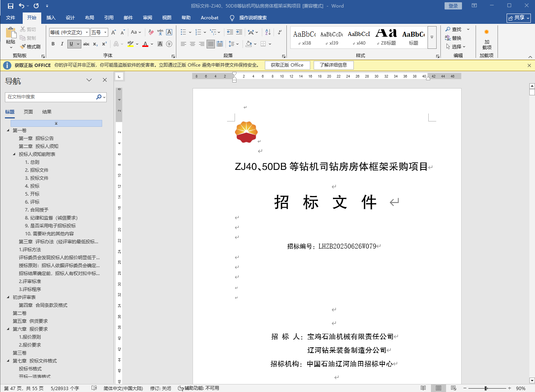The width and height of the screenshot is (535, 392).
Task: Apply the red font color
Action: coord(145,44)
